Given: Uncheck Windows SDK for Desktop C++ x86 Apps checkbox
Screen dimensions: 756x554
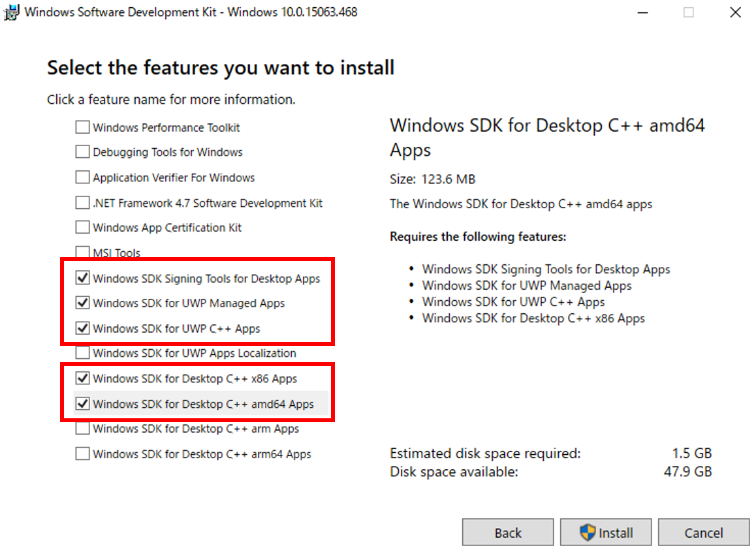Looking at the screenshot, I should click(x=82, y=378).
